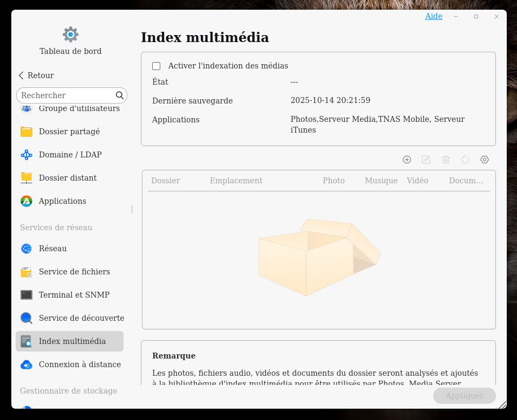Select Dossier partagé in sidebar

pyautogui.click(x=69, y=132)
